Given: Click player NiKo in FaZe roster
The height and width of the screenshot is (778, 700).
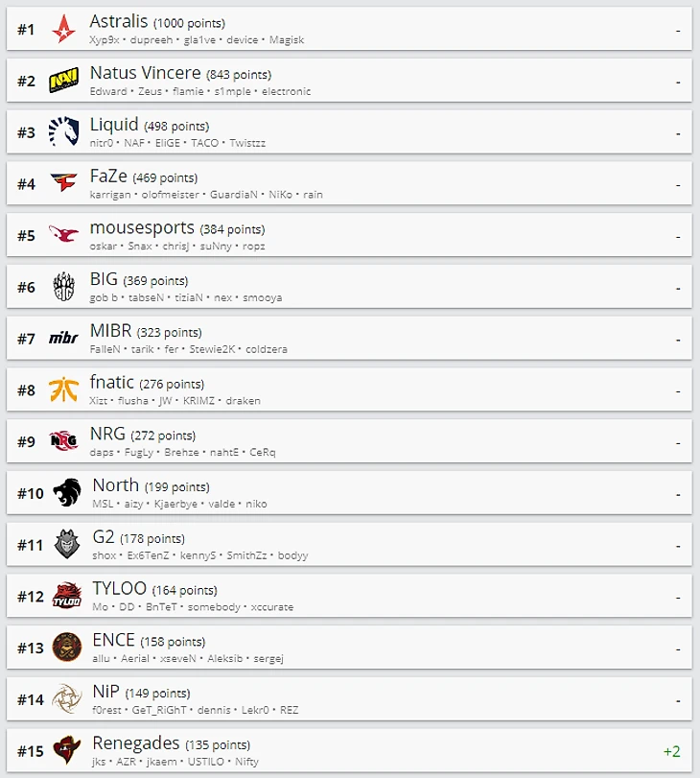Looking at the screenshot, I should tap(280, 195).
